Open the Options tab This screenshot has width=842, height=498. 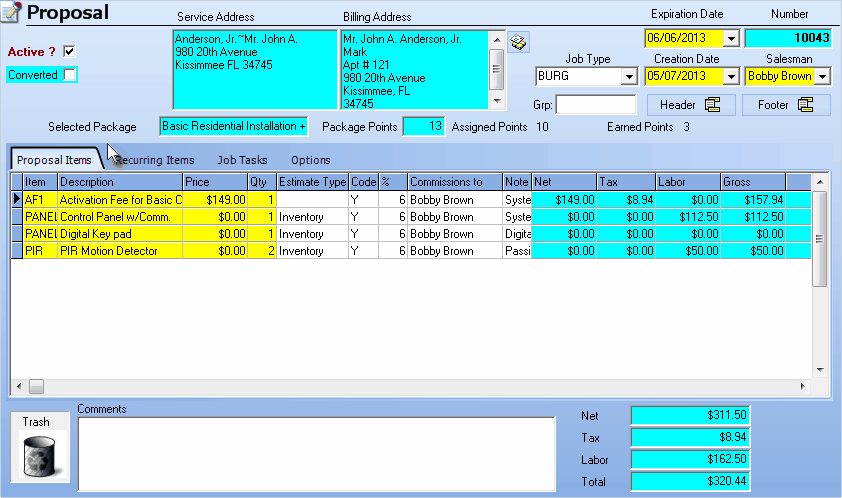(x=310, y=160)
